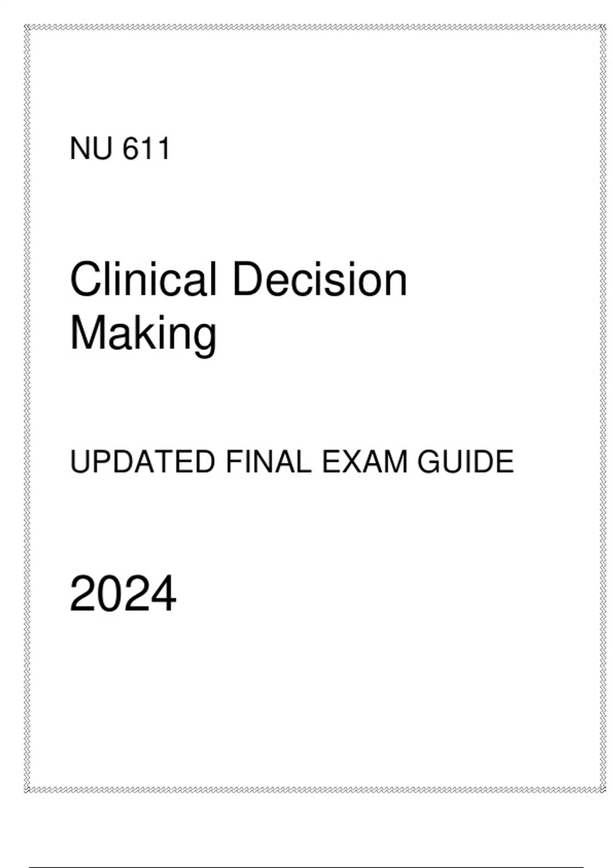Screen dimensions: 613x868
Task: Click the word "GUIDE" in the subtitle
Action: [x=465, y=462]
